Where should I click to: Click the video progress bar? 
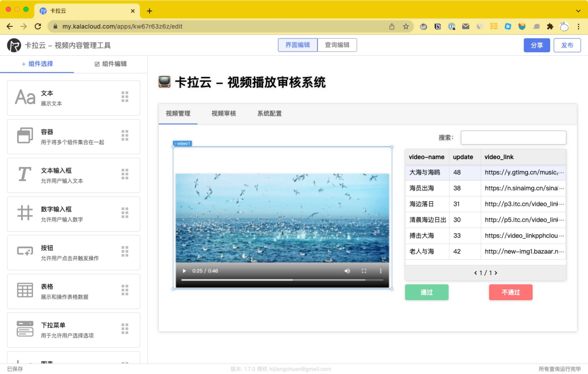[282, 280]
